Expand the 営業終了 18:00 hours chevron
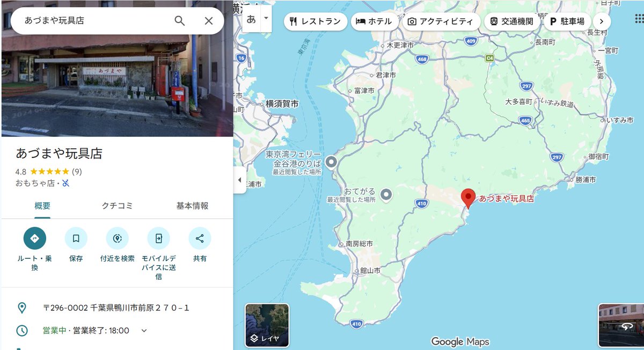Image resolution: width=644 pixels, height=350 pixels. [143, 331]
